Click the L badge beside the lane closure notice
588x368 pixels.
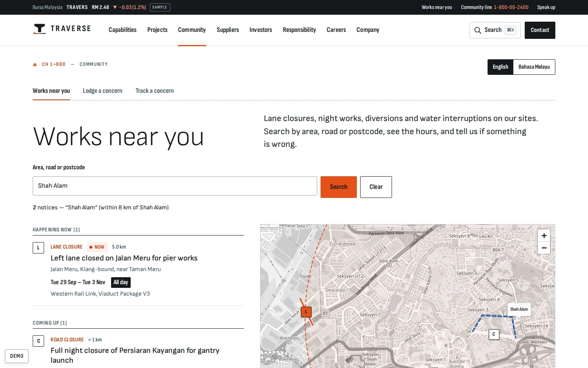tap(38, 248)
